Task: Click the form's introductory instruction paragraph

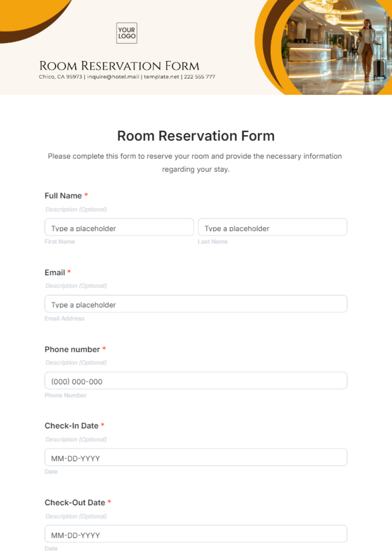Action: click(195, 163)
